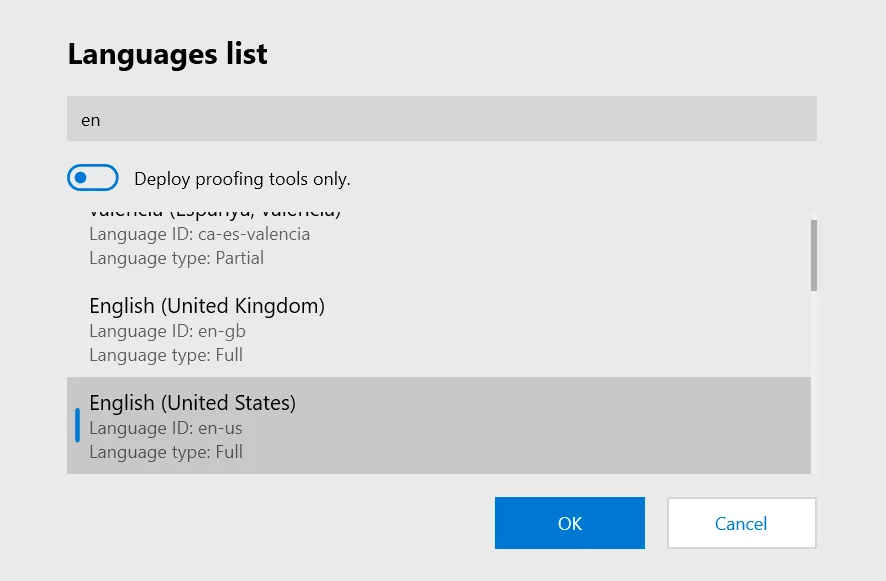The height and width of the screenshot is (581, 886).
Task: Click the scrollbar track below the thumb
Action: pyautogui.click(x=813, y=390)
